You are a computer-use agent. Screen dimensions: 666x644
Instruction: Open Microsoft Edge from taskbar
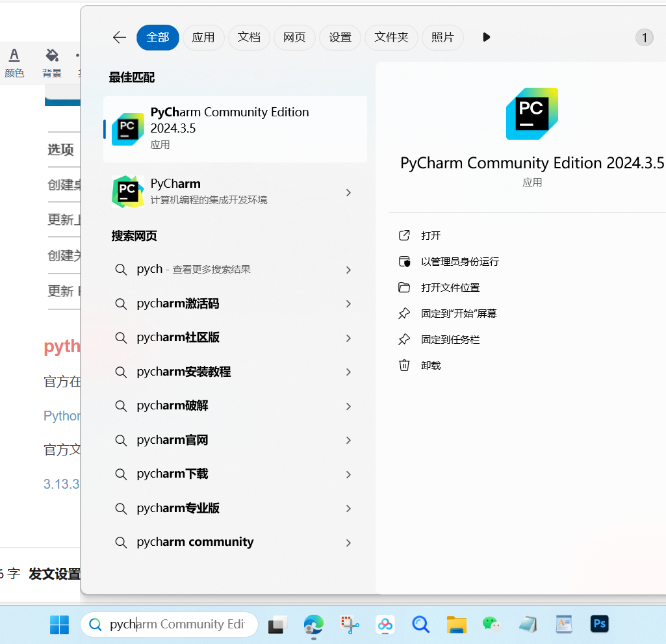pos(313,625)
